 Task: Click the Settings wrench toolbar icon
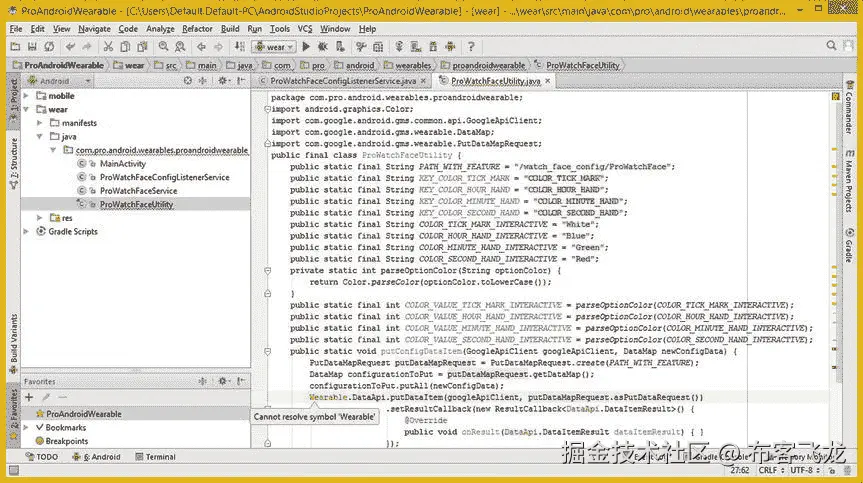[x=361, y=47]
